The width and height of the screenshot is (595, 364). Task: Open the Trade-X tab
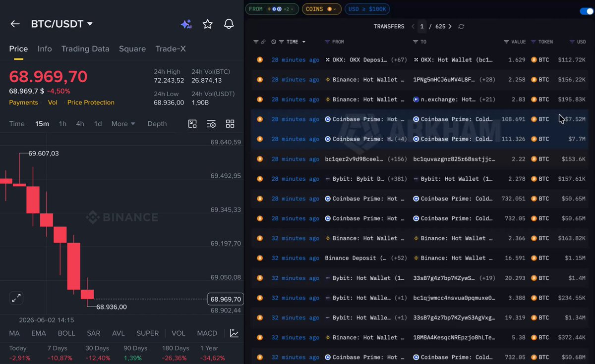[171, 49]
